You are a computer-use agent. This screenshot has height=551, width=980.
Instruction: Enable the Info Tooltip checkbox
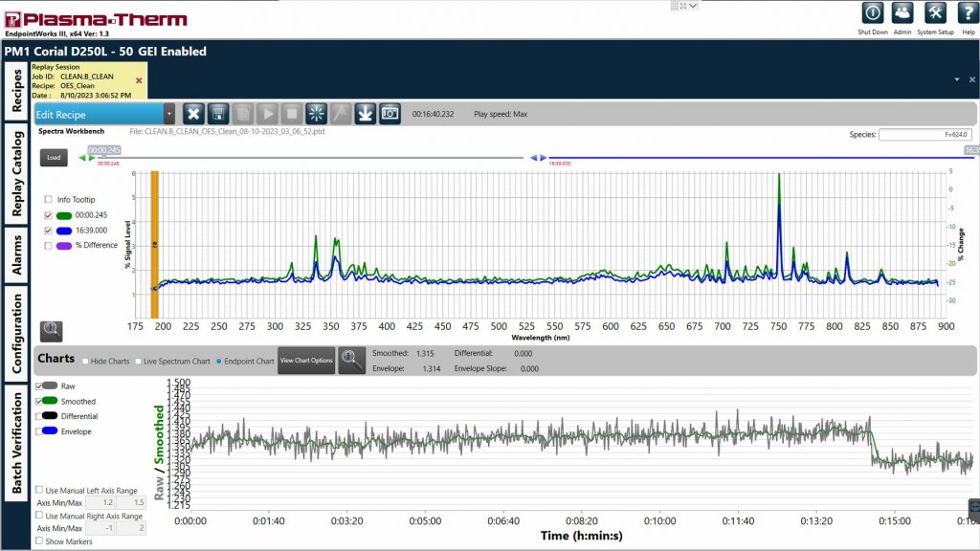pos(50,199)
